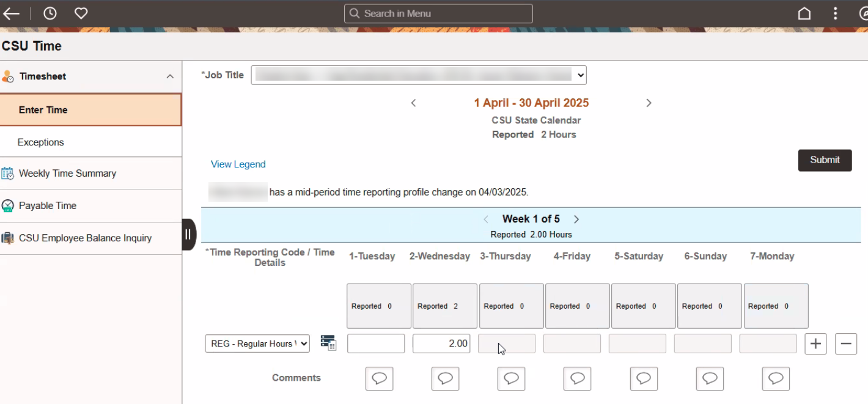The image size is (868, 404).
Task: Open recently visited via the clock icon
Action: pos(50,13)
